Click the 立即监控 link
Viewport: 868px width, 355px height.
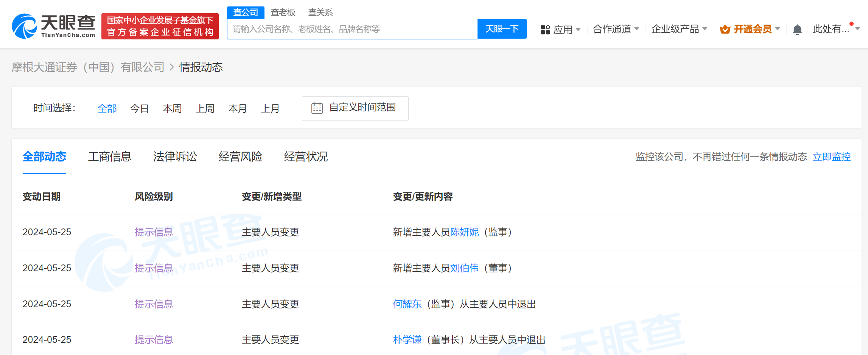pyautogui.click(x=832, y=157)
